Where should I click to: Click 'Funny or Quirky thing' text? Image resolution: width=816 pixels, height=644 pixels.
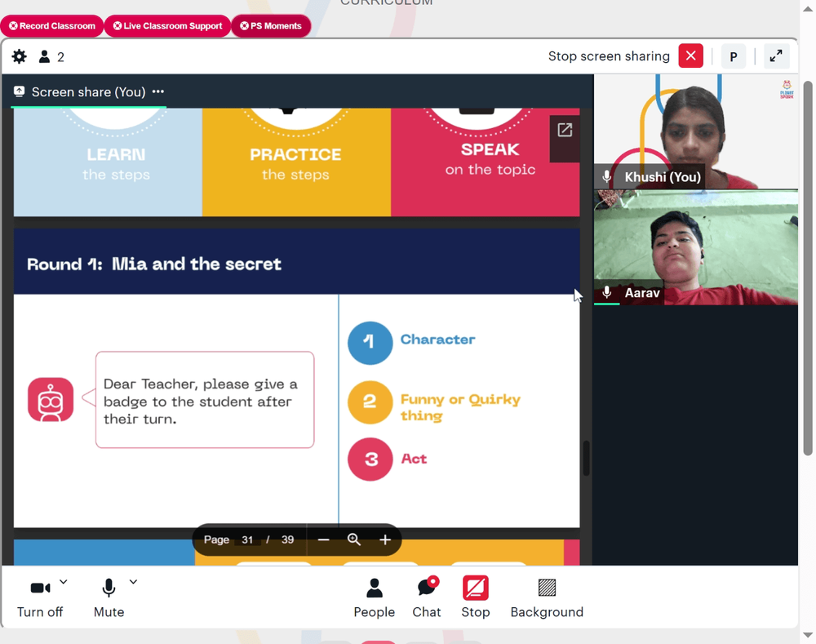pos(460,407)
